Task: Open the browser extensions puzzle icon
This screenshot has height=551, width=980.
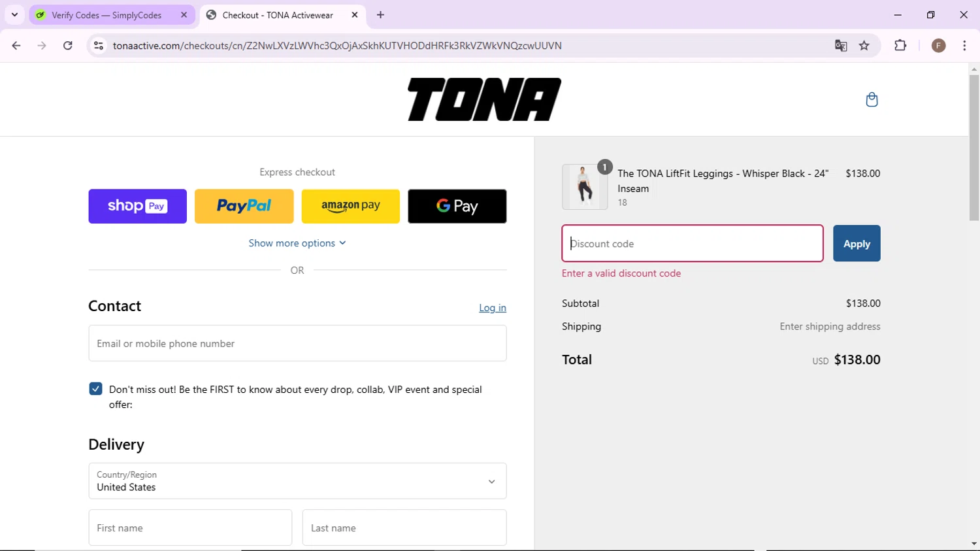Action: click(900, 46)
